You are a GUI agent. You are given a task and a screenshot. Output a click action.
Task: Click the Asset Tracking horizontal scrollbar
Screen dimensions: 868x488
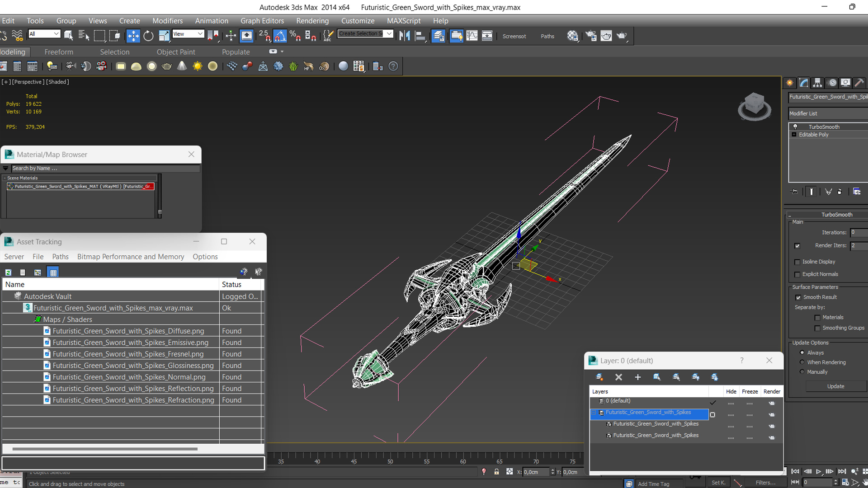(105, 449)
